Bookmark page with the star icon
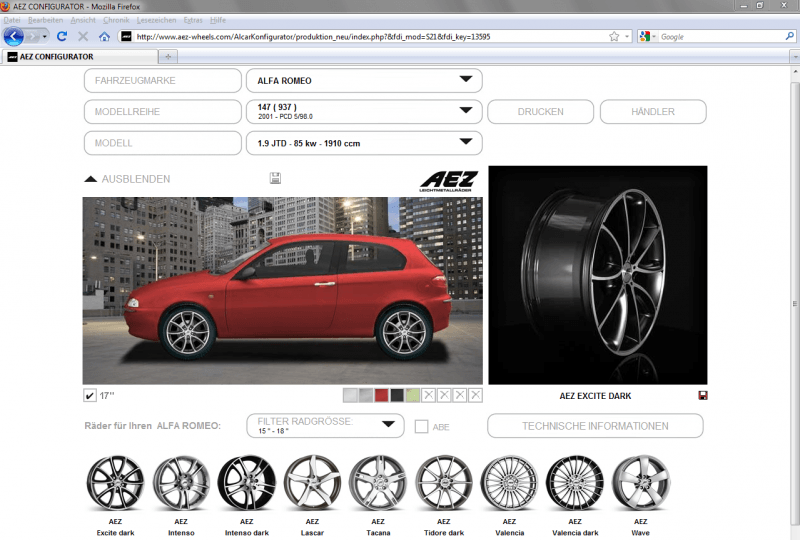Screen dimensions: 800x540 614,36
